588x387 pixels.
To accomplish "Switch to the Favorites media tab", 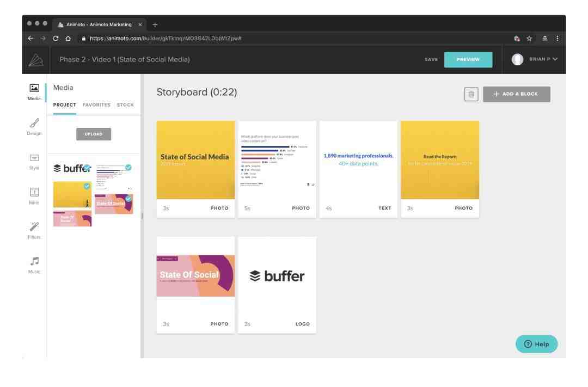I will [x=96, y=105].
